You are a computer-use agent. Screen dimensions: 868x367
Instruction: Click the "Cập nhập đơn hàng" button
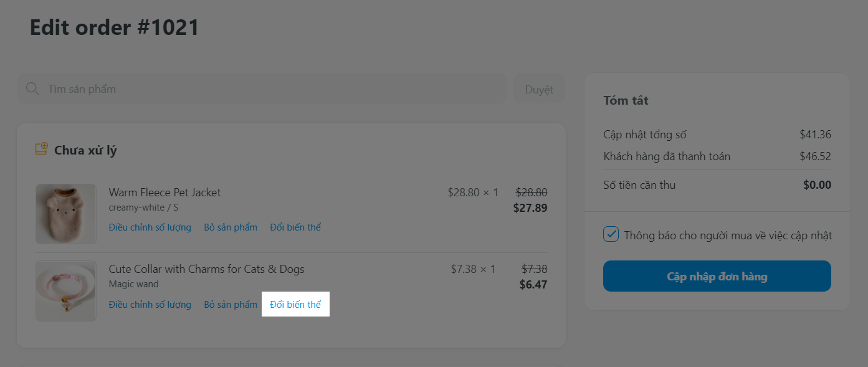717,276
